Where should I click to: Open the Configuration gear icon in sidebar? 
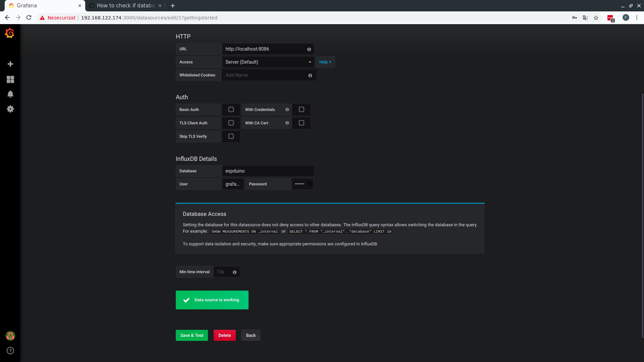pos(10,109)
